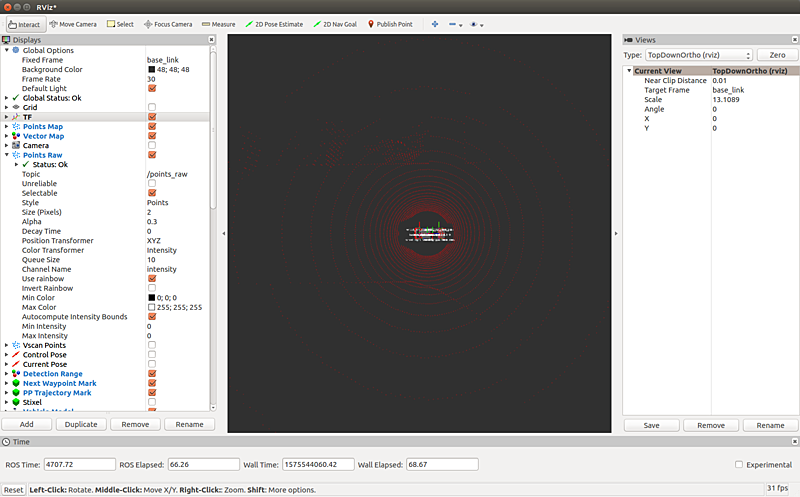Click the Background Color swatch
800x497 pixels.
[152, 70]
